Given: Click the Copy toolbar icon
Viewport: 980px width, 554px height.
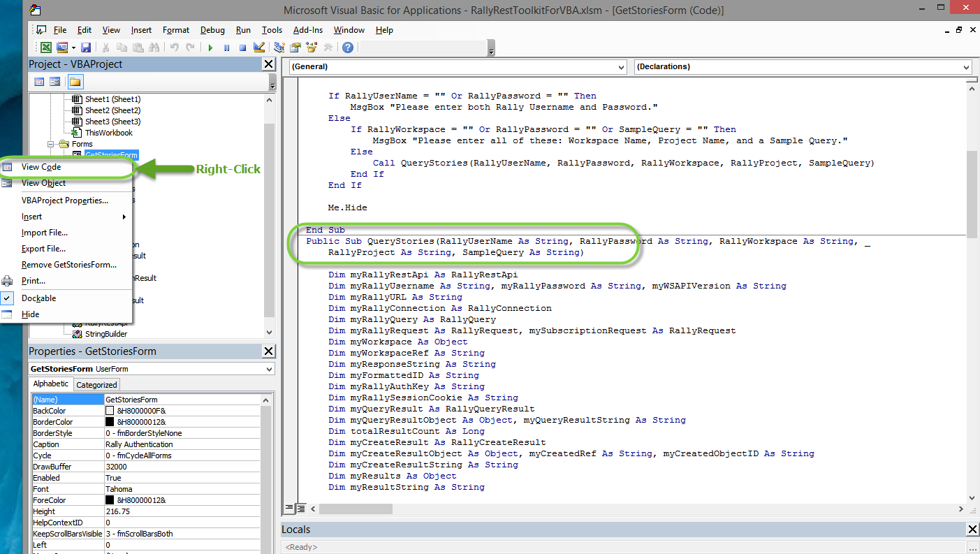Looking at the screenshot, I should [122, 48].
